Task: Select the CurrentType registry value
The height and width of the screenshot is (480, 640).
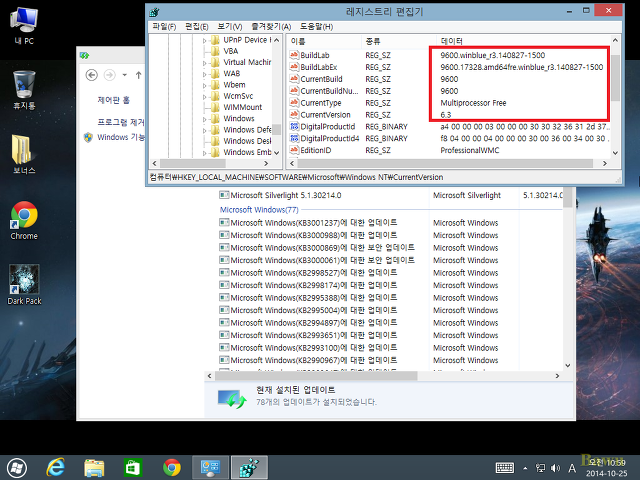Action: click(x=320, y=103)
